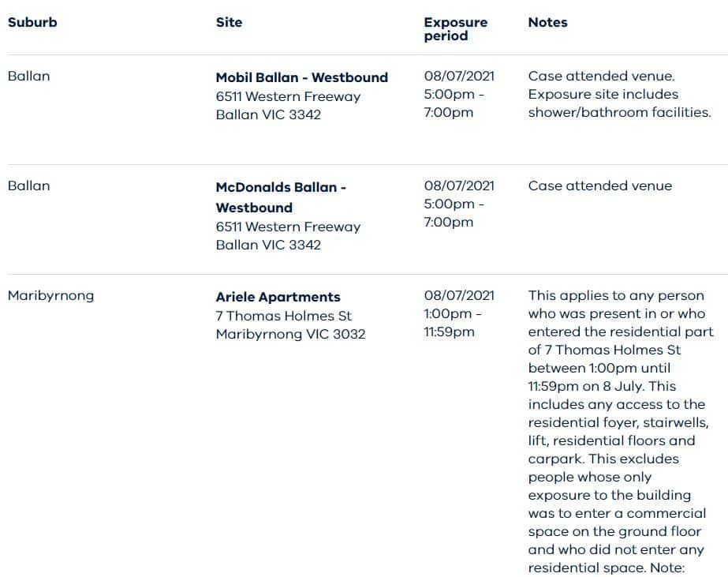Screen dimensions: 728x577
Task: Click the McDonalds row 'Case attended venue' note
Action: (599, 185)
